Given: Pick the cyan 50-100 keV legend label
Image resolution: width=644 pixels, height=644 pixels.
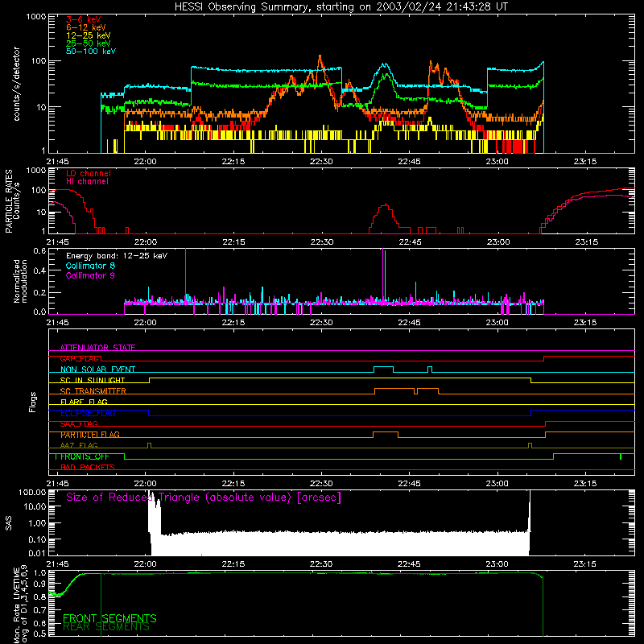Looking at the screenshot, I should pyautogui.click(x=91, y=52).
